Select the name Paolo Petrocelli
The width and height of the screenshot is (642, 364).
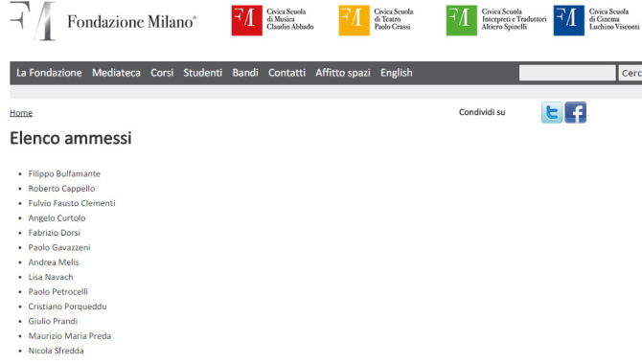(x=58, y=291)
